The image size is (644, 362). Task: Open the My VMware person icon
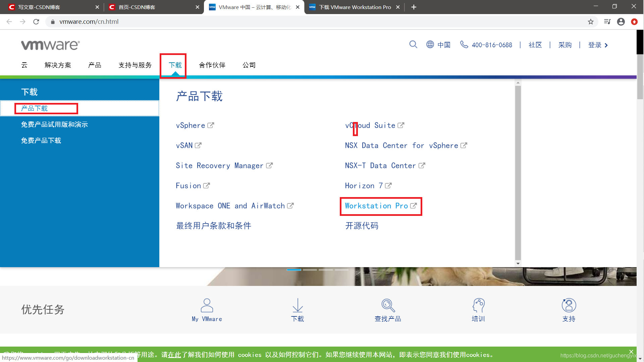(207, 305)
